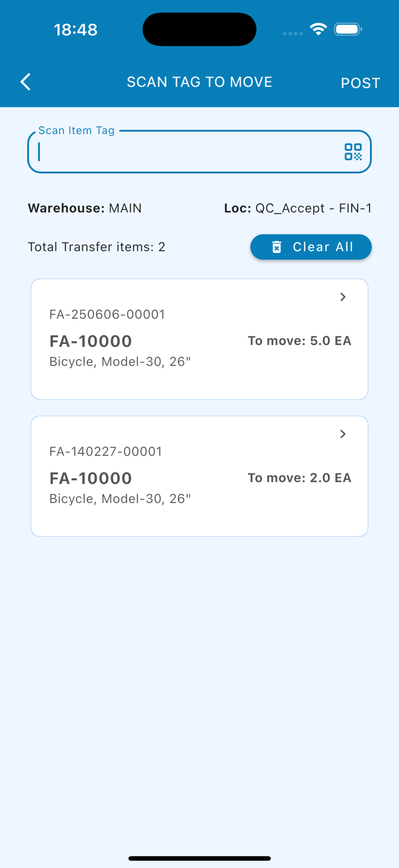The image size is (399, 868).
Task: Tap the home indicator bar
Action: [199, 858]
